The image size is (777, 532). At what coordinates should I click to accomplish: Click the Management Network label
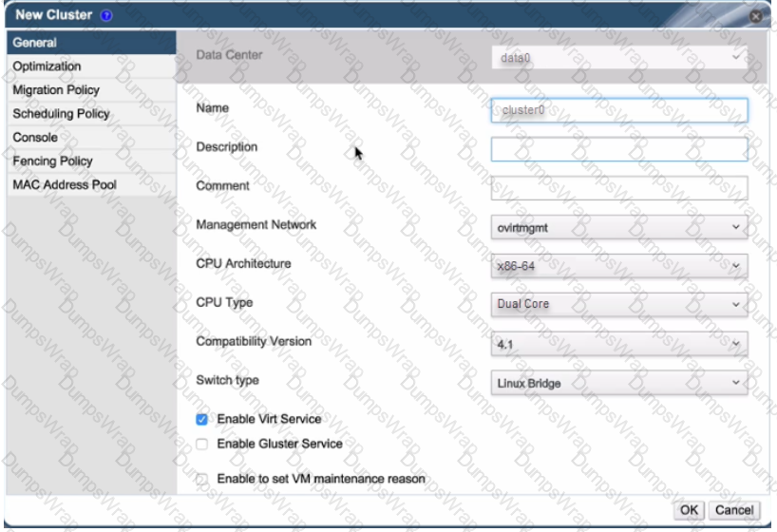[x=256, y=224]
